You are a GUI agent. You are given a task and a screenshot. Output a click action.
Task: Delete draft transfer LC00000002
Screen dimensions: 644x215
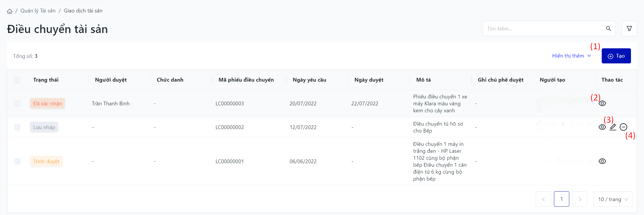[623, 127]
